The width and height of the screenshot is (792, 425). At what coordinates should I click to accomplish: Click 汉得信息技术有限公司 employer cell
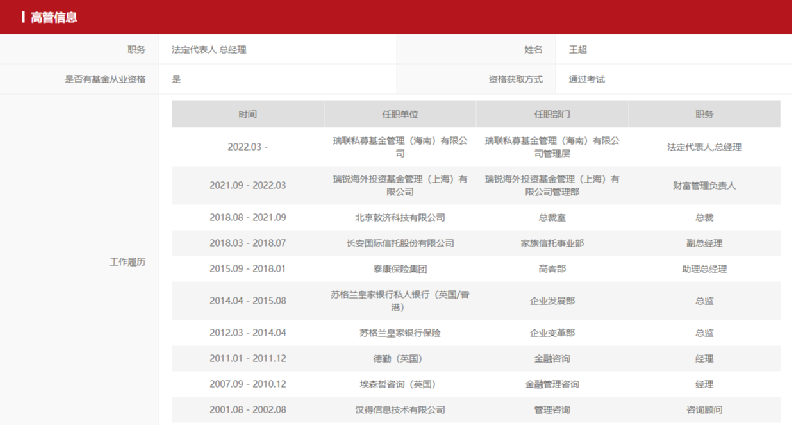tap(399, 410)
